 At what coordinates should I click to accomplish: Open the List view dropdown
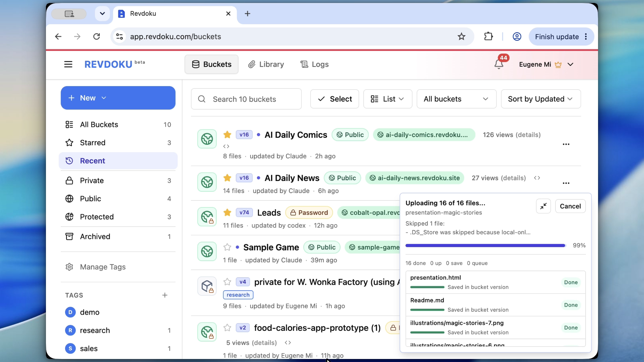click(x=388, y=99)
